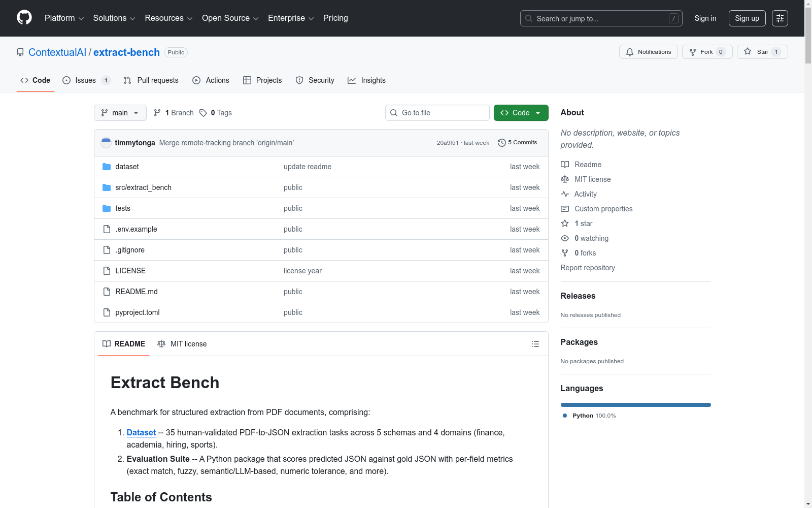The width and height of the screenshot is (812, 508).
Task: Click the repository icon beside ContextualAI
Action: [x=20, y=52]
